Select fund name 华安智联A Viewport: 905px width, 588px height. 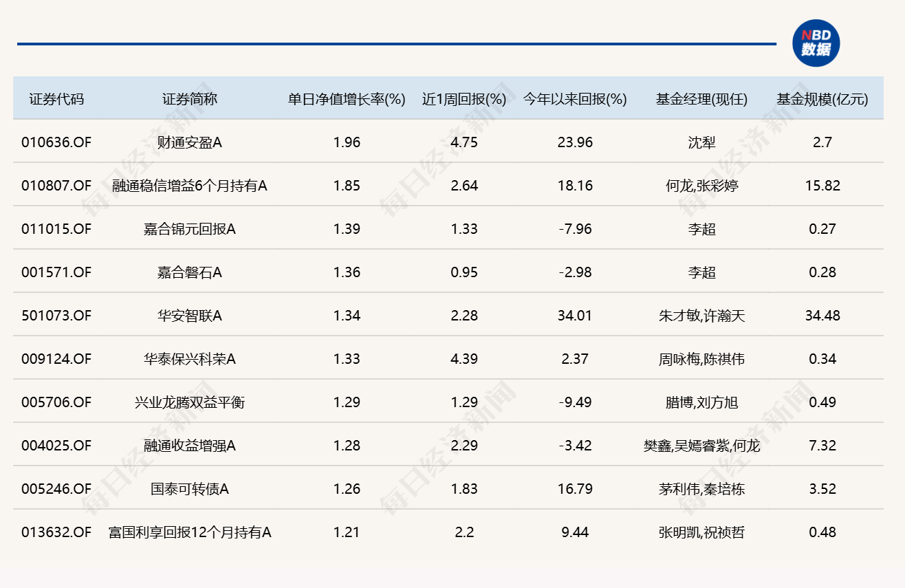pyautogui.click(x=190, y=316)
